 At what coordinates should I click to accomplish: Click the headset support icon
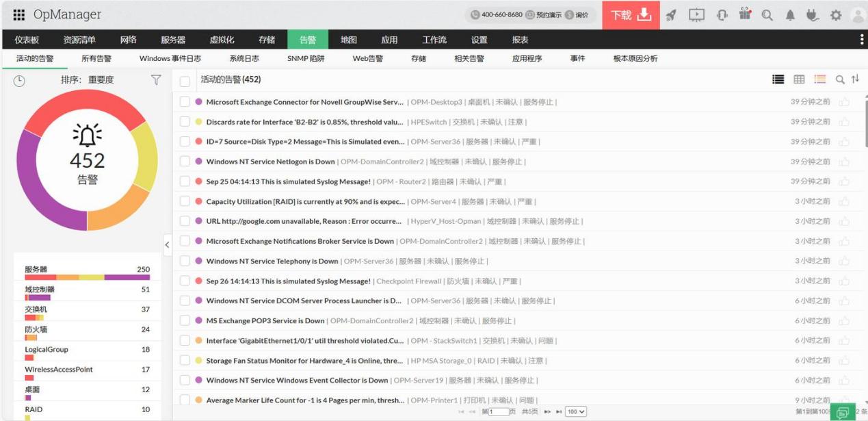722,15
